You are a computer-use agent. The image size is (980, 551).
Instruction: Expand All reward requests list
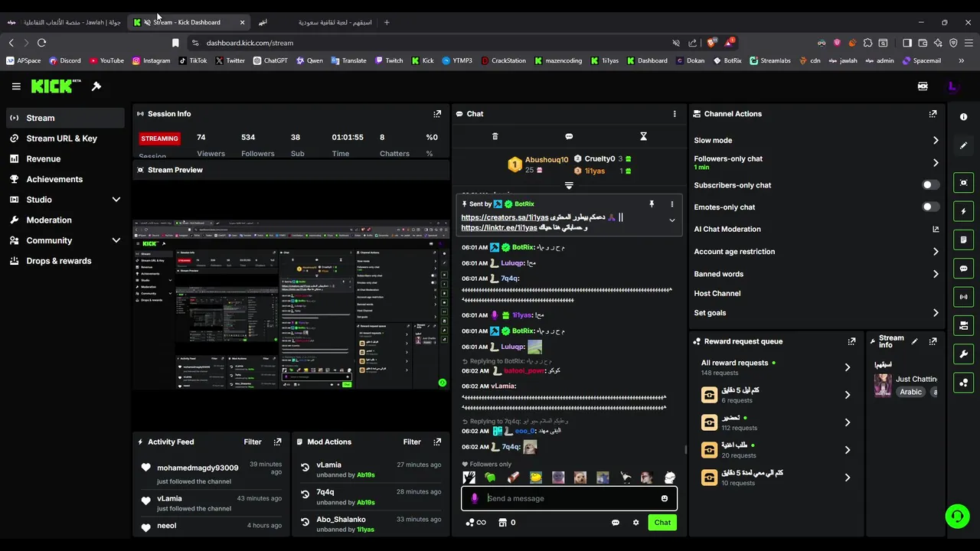point(847,367)
